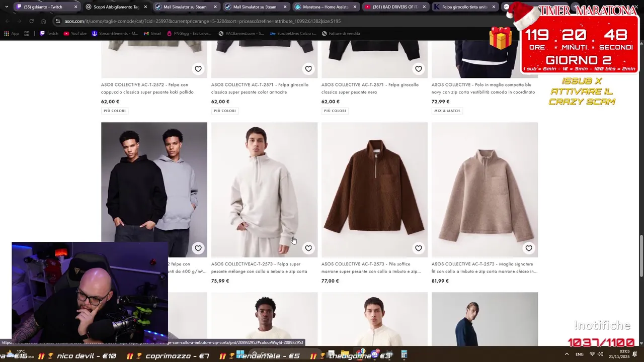Open Felpa con cappuccio kaki pallido title

[x=147, y=88]
